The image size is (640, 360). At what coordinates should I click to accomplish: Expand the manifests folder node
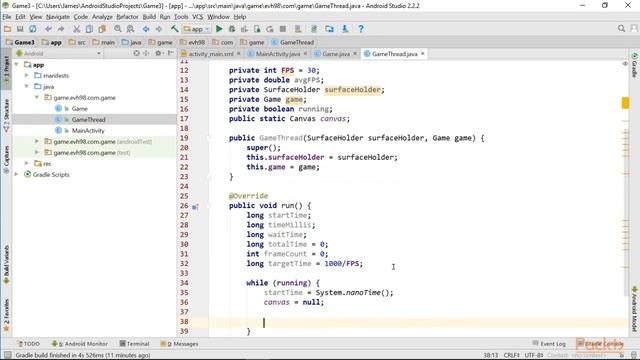click(x=27, y=76)
